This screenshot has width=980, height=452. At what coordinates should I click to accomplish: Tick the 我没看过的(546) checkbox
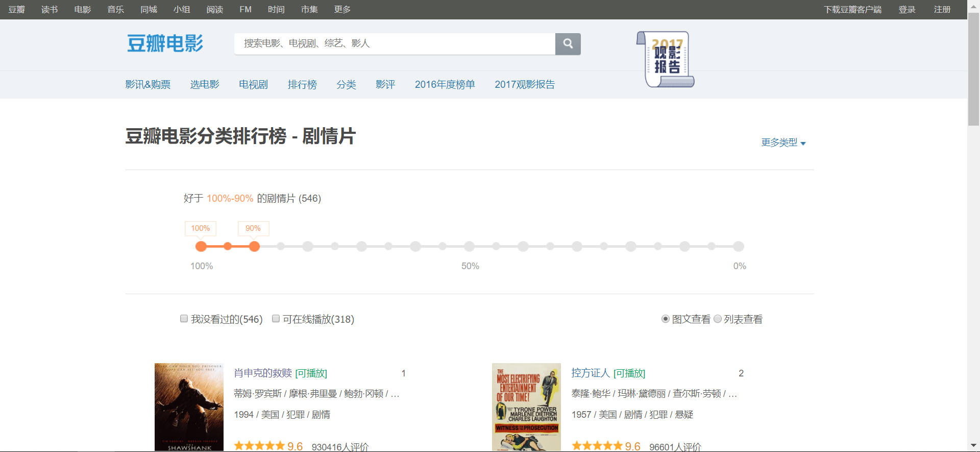184,319
